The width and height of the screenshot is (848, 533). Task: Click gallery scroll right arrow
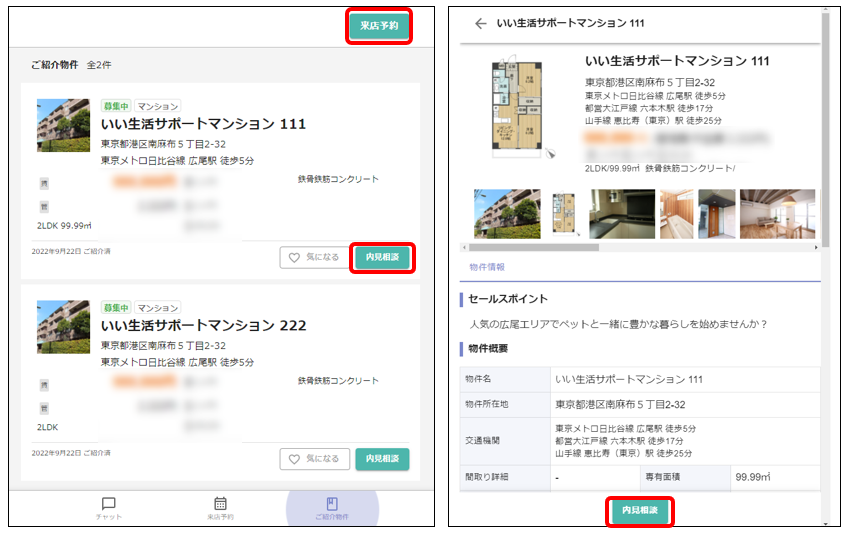pyautogui.click(x=816, y=248)
